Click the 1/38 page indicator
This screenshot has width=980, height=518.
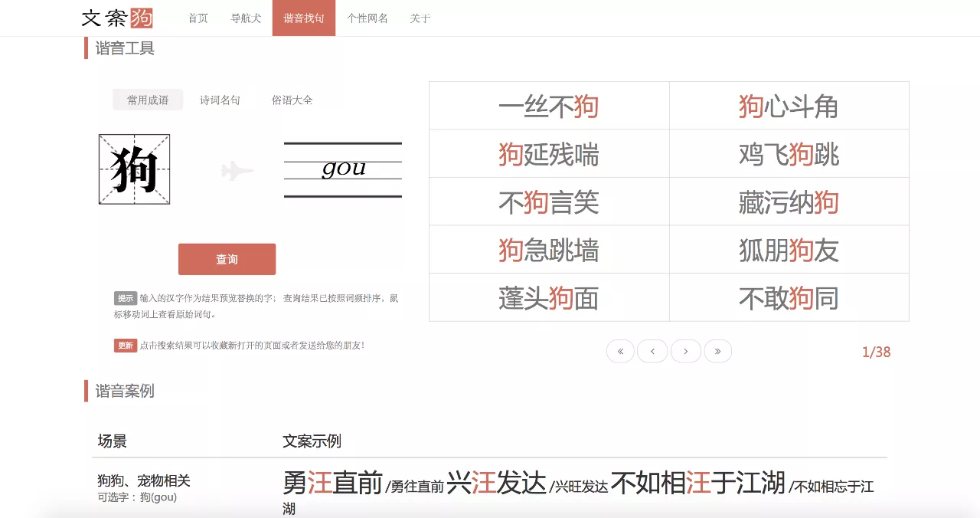tap(876, 352)
